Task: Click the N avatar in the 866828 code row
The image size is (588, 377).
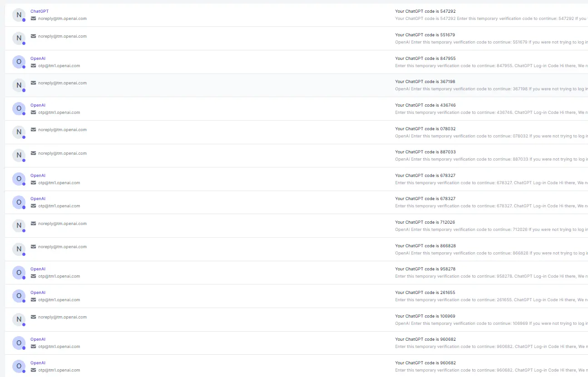Action: coord(19,249)
